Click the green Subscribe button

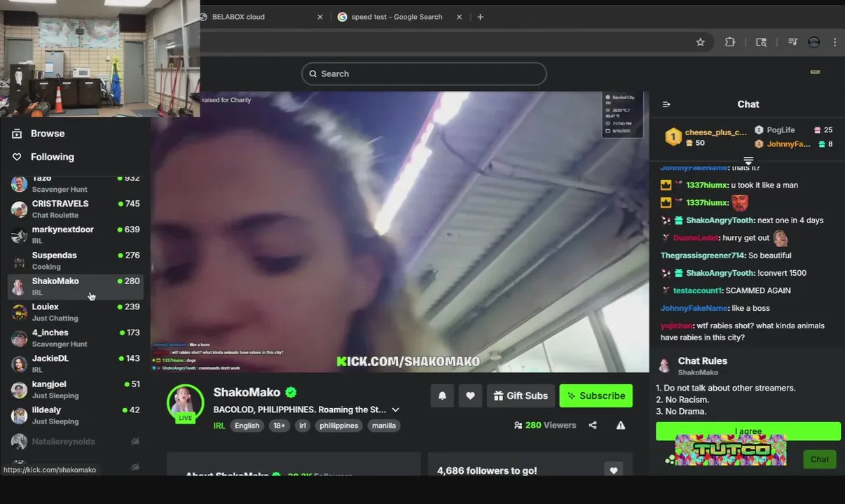[x=596, y=395]
